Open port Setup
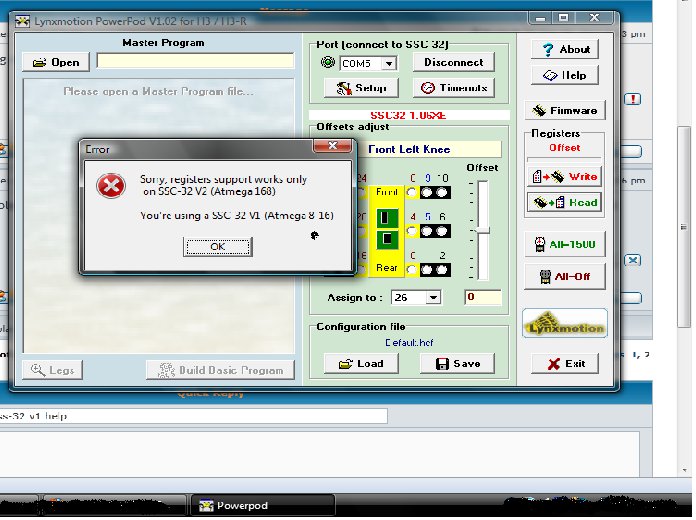Image resolution: width=696 pixels, height=520 pixels. coord(361,88)
